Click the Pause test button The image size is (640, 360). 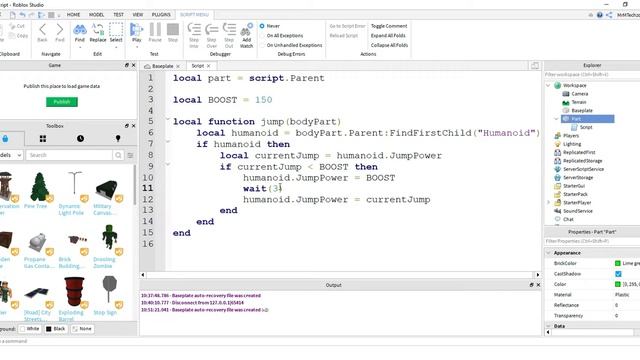point(155,30)
